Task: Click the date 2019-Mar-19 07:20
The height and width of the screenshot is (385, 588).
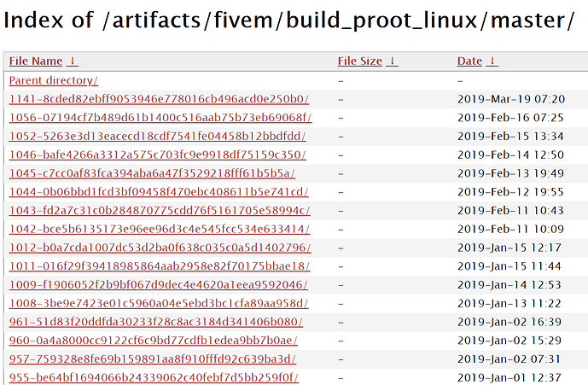Action: coord(510,99)
